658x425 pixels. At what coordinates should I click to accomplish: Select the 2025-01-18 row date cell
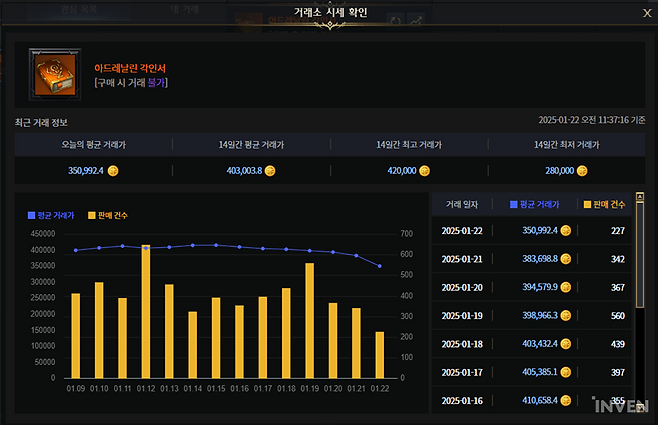(x=464, y=344)
